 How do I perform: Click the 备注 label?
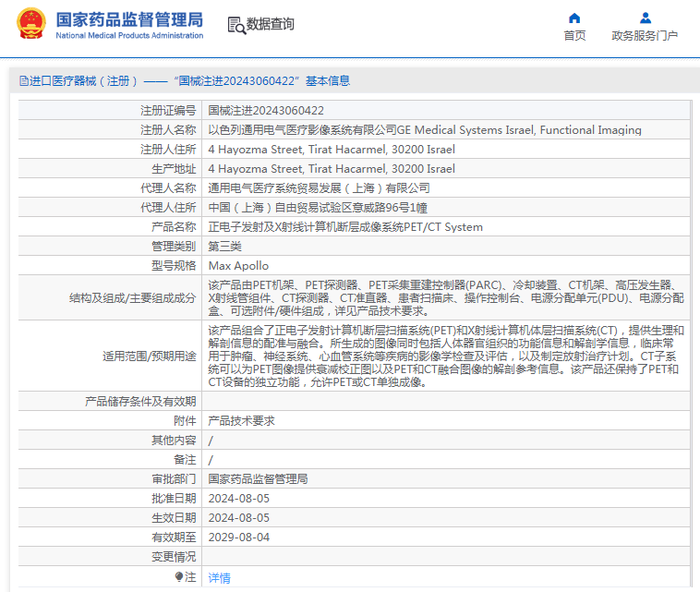(185, 459)
